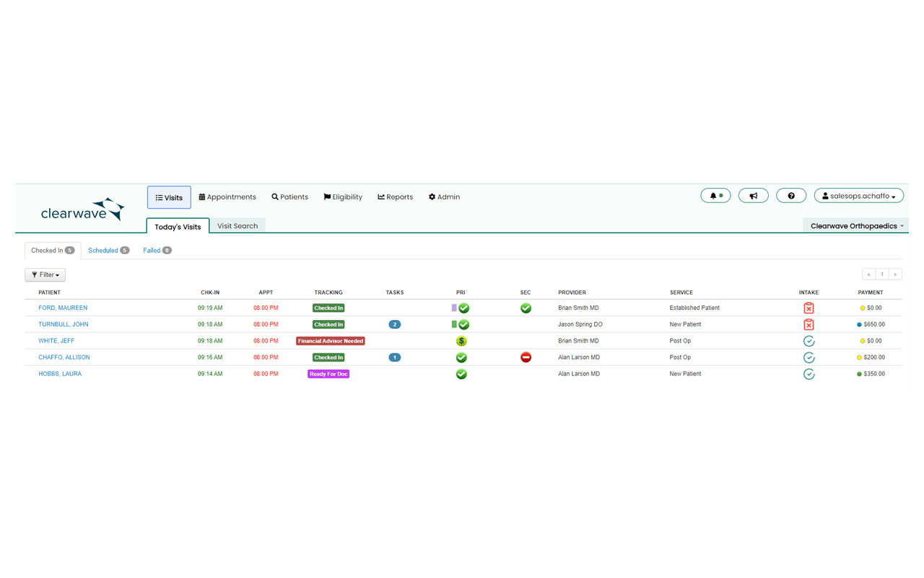
Task: Click Jeff White's dollar sign primary icon
Action: [x=461, y=341]
